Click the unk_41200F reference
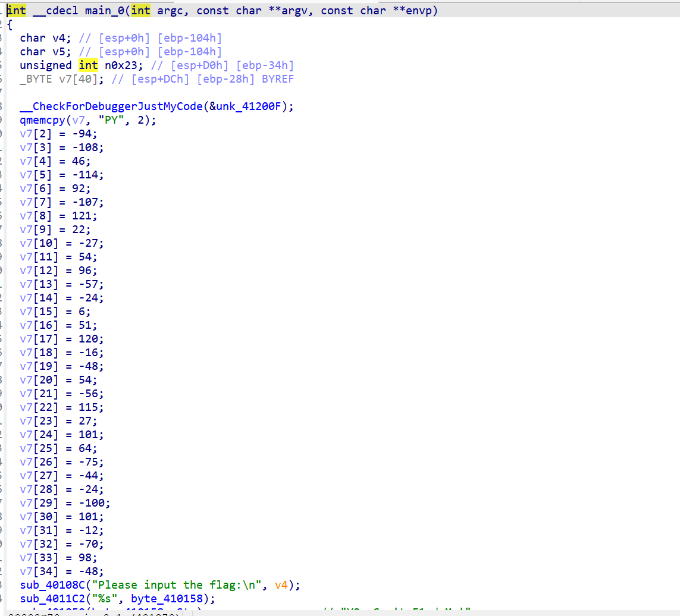The image size is (680, 616). 249,106
